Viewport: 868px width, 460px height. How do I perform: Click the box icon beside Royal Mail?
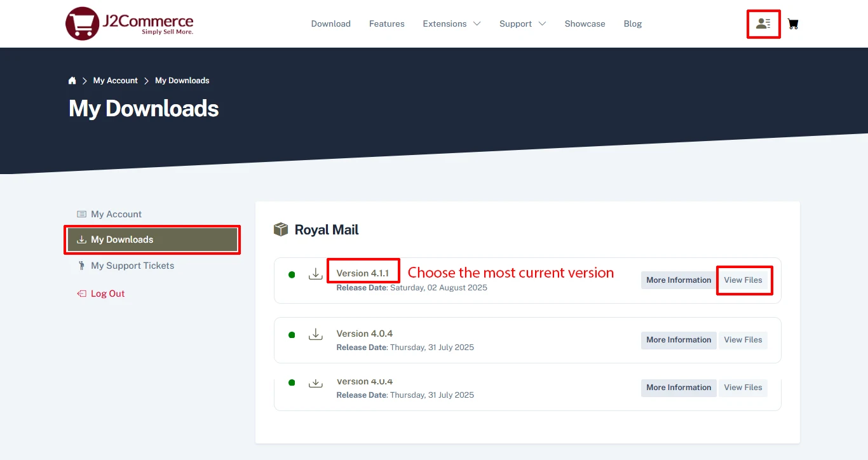(281, 229)
